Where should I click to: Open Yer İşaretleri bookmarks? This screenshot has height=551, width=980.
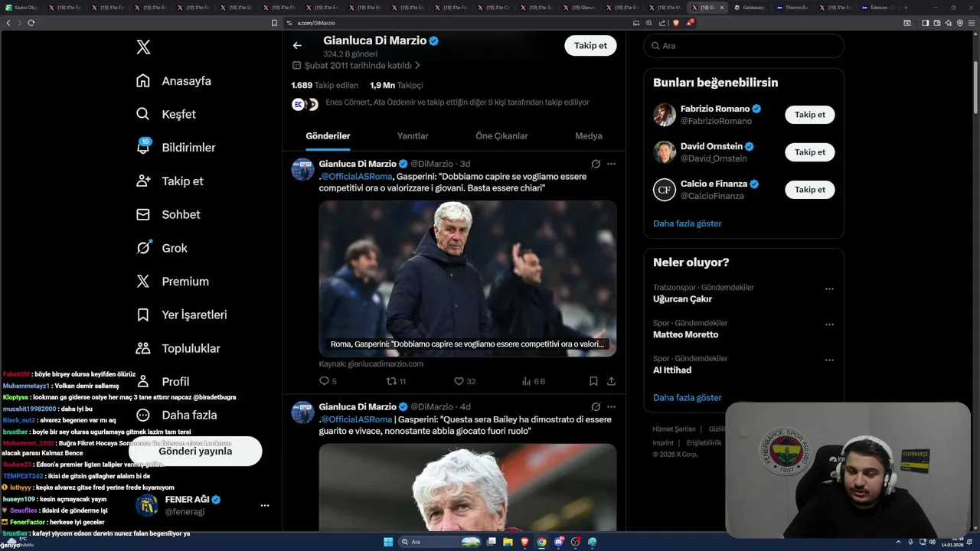coord(181,315)
